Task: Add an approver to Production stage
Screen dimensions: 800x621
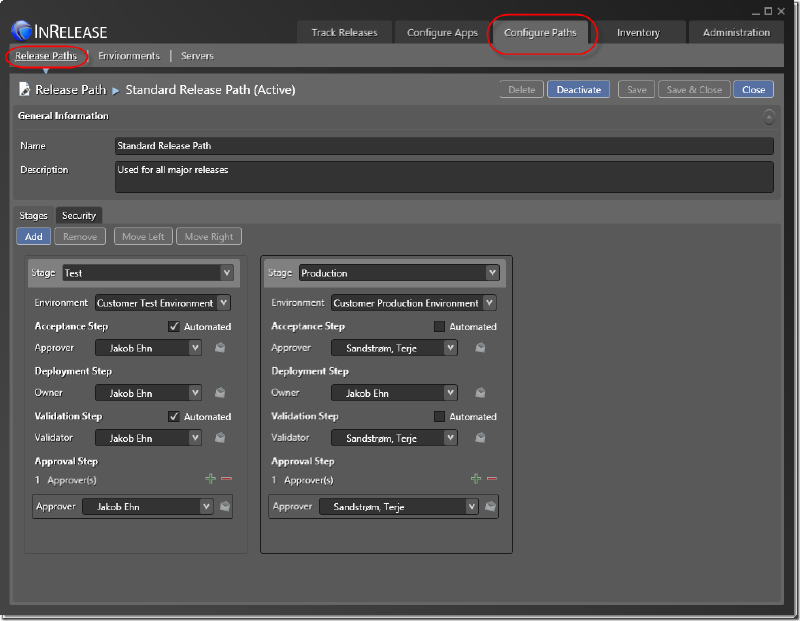Action: [476, 479]
